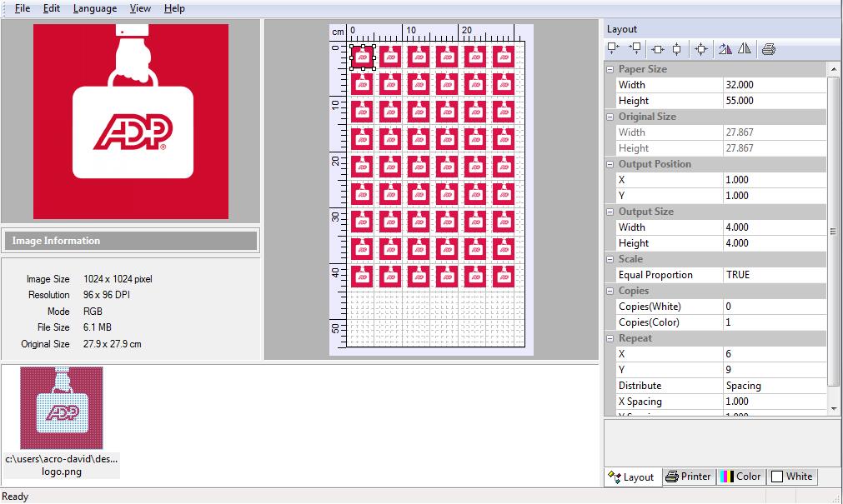The width and height of the screenshot is (843, 504).
Task: Click the white swatch on White tab
Action: 777,477
